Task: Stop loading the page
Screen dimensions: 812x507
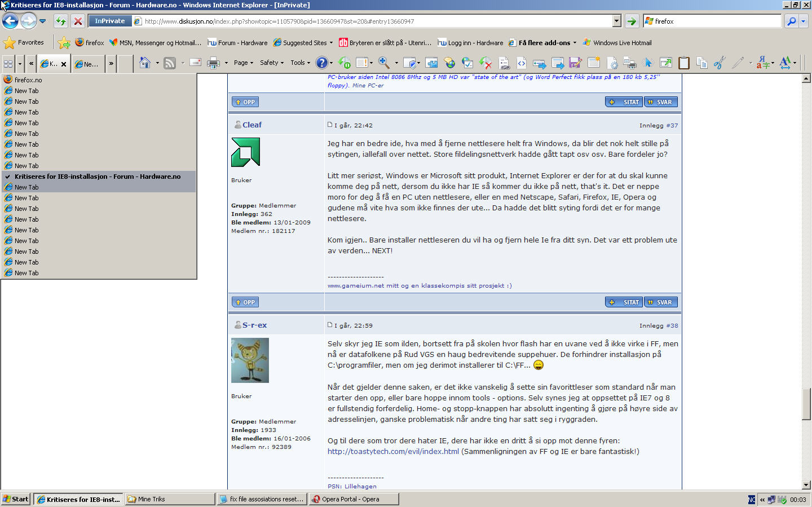Action: (78, 21)
